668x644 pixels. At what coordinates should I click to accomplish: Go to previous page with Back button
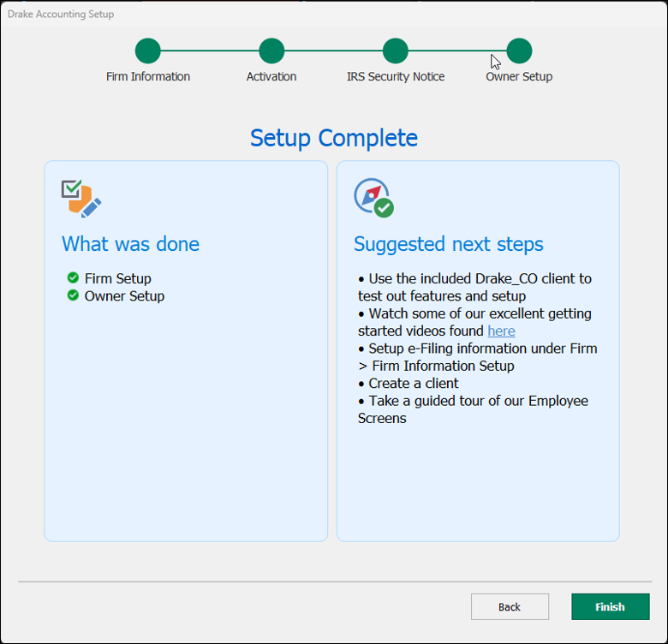pos(510,606)
